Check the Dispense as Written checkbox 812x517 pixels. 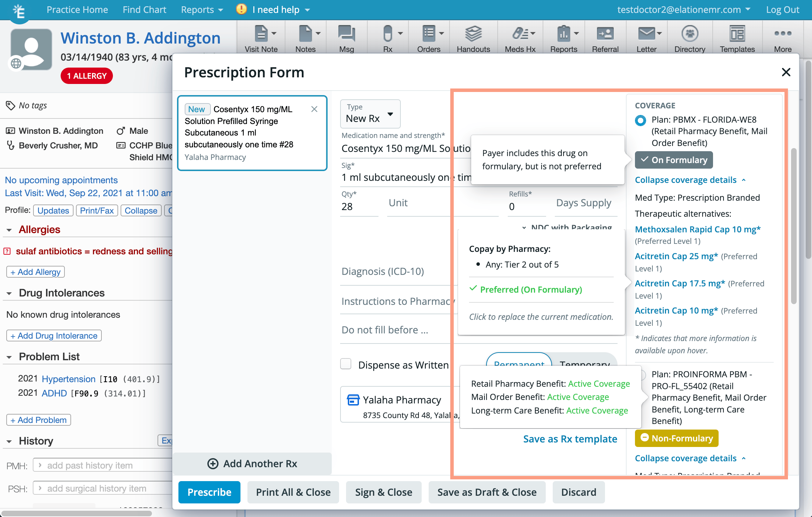346,364
